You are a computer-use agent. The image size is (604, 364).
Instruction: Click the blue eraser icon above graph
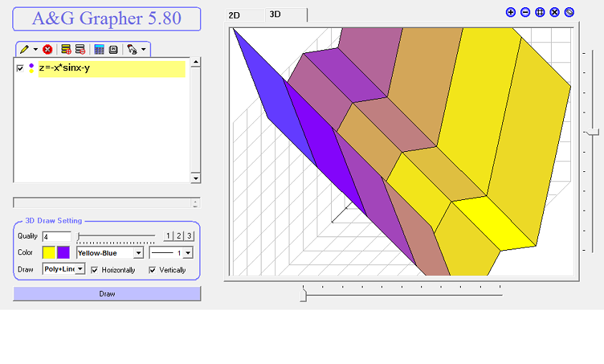pyautogui.click(x=569, y=12)
